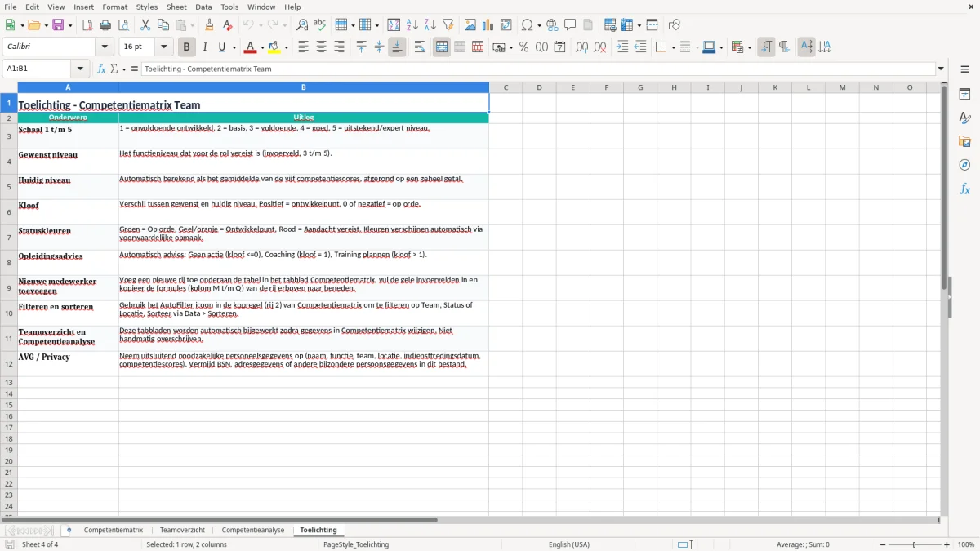Open the Tools menu
The image size is (980, 551).
(229, 7)
